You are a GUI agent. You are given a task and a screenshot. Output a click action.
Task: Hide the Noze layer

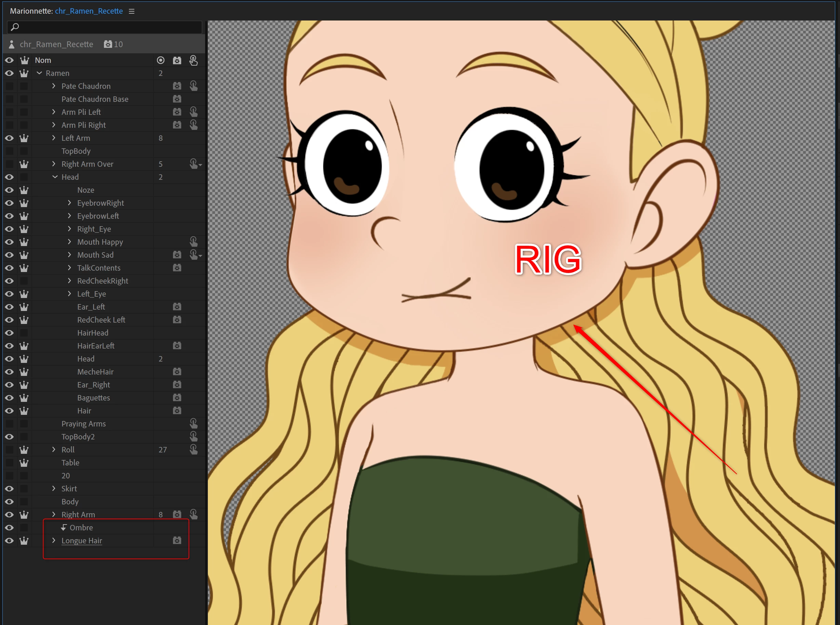click(x=10, y=190)
